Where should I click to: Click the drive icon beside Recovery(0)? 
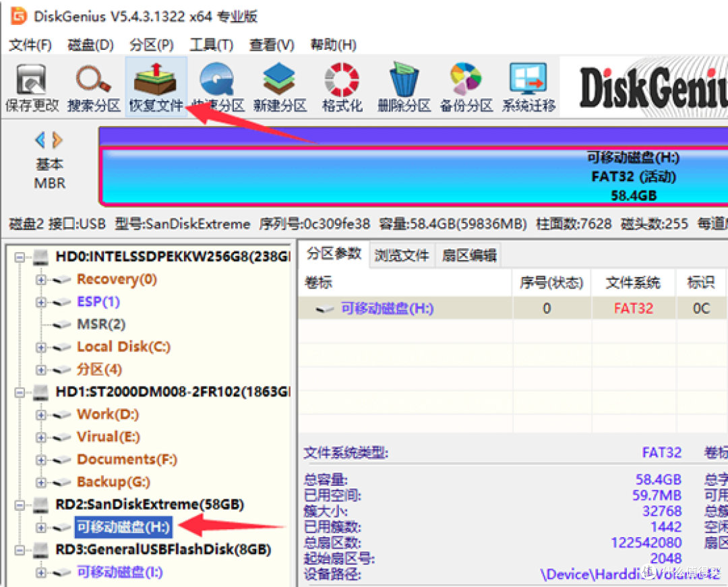62,280
